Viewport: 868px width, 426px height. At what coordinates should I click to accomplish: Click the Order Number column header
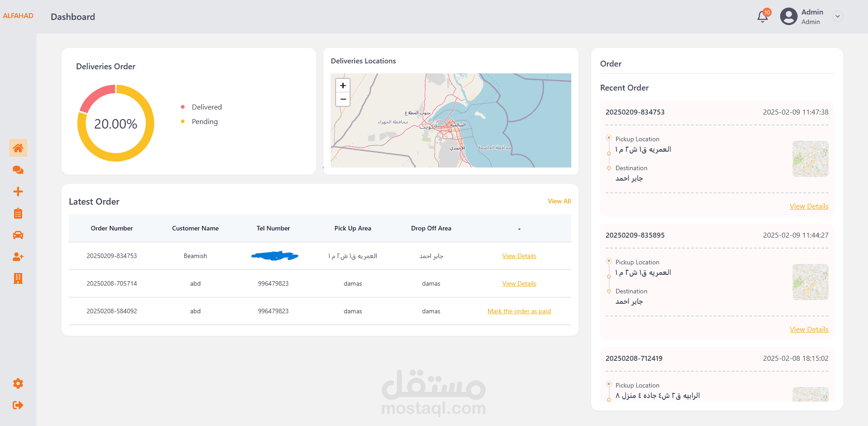112,228
